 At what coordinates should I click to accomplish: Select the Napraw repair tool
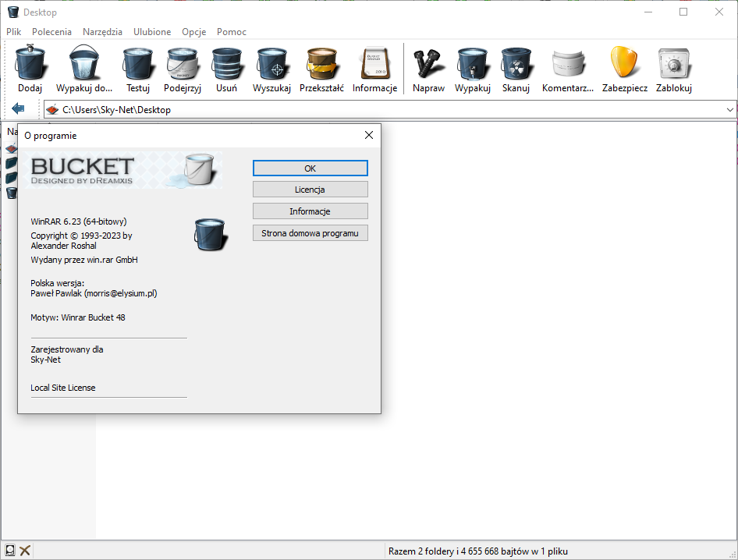click(428, 62)
